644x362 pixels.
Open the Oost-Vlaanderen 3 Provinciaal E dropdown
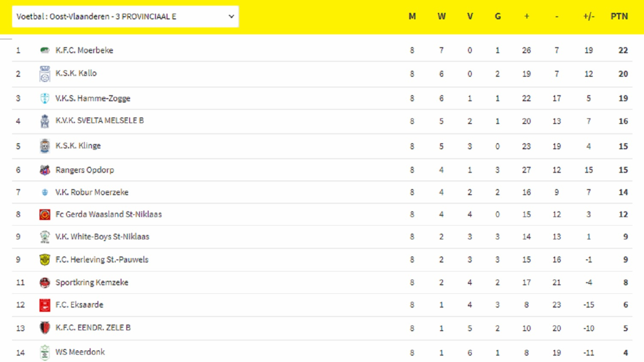pos(125,16)
